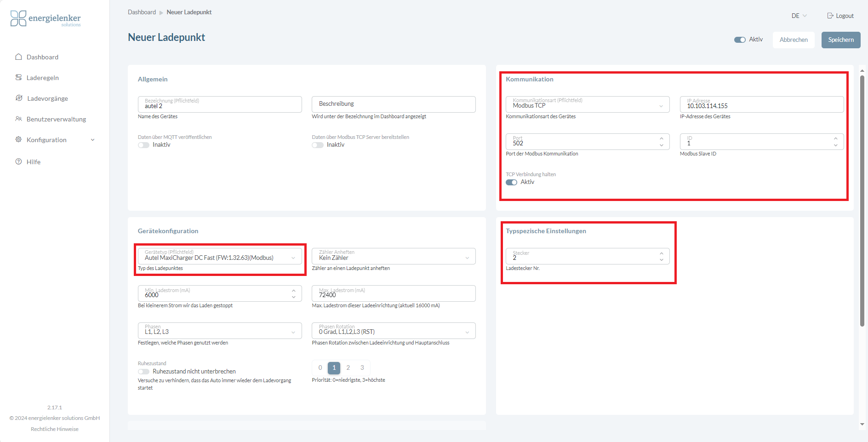
Task: Click the energielenker solutions logo
Action: pos(46,19)
